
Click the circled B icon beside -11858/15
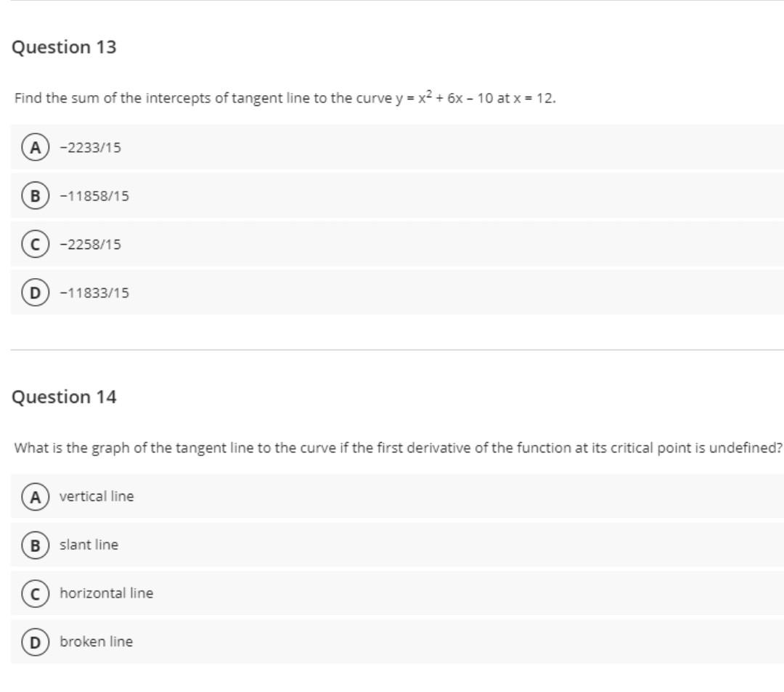tap(33, 196)
